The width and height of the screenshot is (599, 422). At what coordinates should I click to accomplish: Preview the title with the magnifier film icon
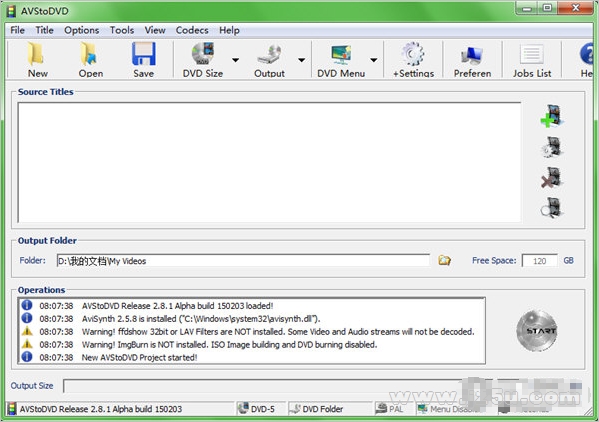coord(552,208)
